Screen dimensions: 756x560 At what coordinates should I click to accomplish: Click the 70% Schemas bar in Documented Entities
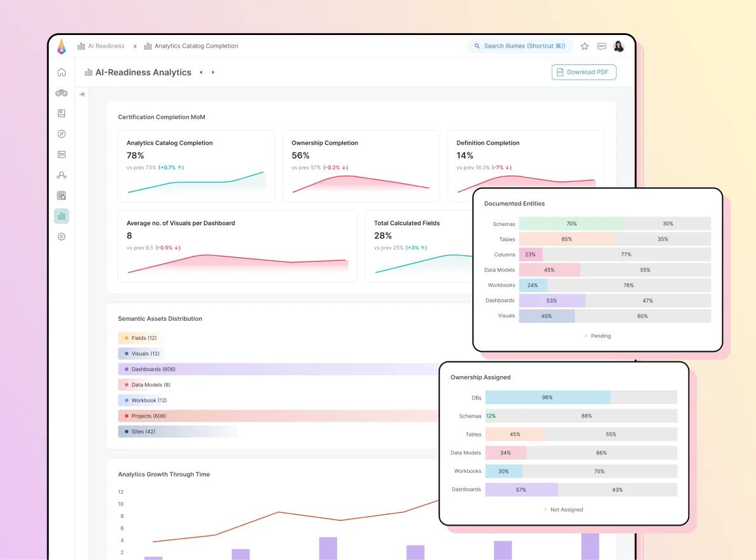click(x=572, y=224)
